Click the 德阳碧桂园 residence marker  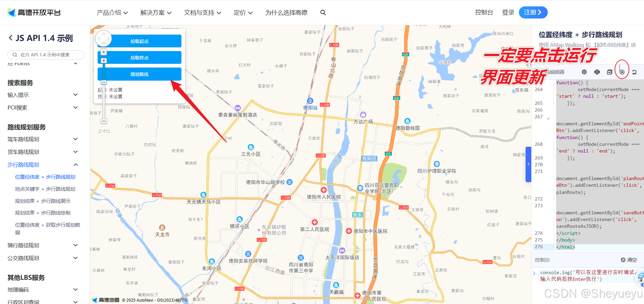(407, 121)
